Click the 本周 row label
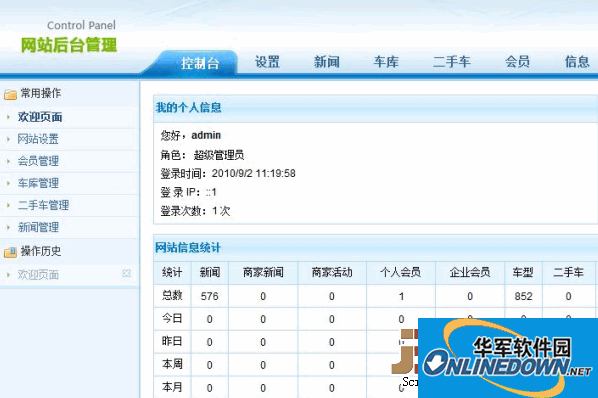 coord(172,364)
